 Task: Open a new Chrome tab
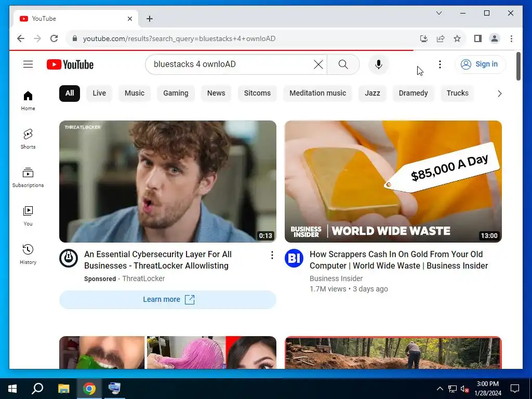coord(149,19)
